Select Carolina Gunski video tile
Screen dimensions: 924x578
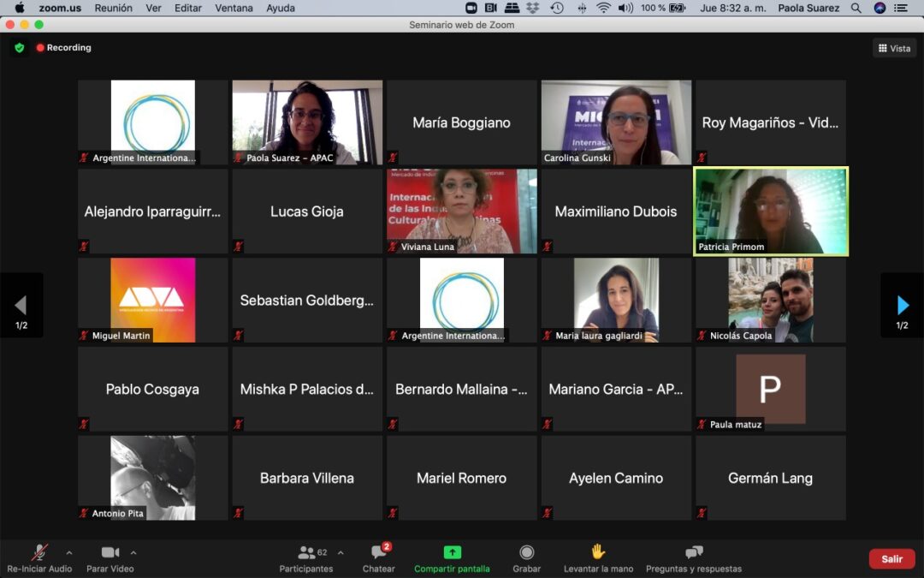coord(616,122)
